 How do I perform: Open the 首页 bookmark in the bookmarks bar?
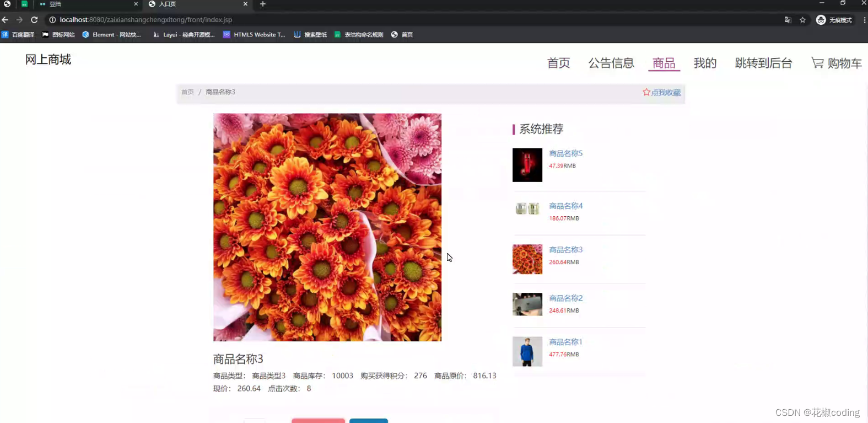coord(402,34)
